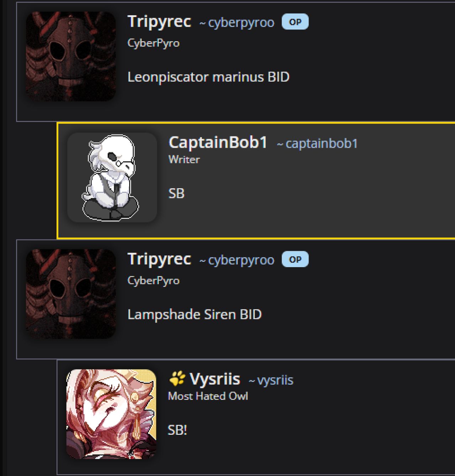The image size is (455, 476).
Task: Open the CaptainBob1 username link
Action: pos(218,142)
